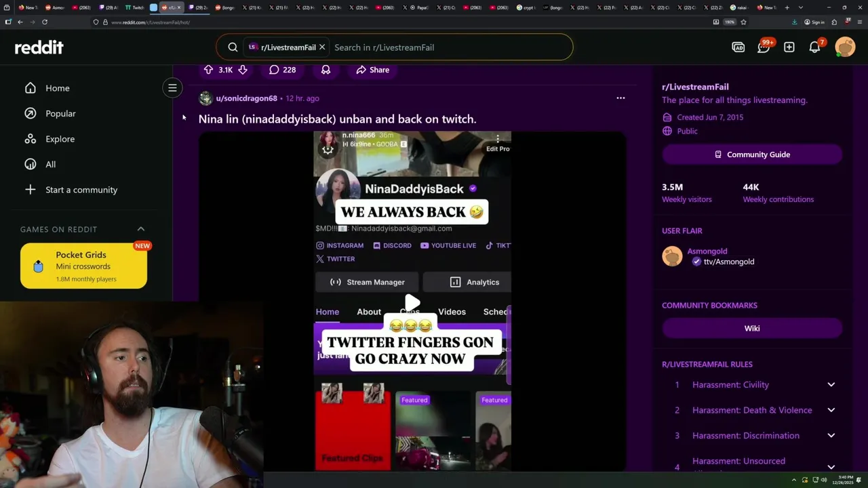Switch to the Asmon browser tab
This screenshot has width=868, height=488.
tap(55, 7)
